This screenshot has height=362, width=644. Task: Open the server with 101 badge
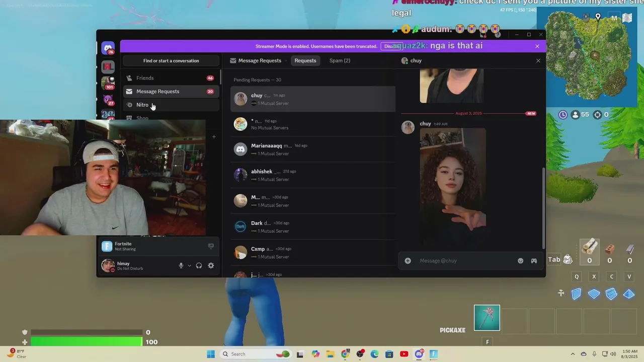[x=108, y=82]
